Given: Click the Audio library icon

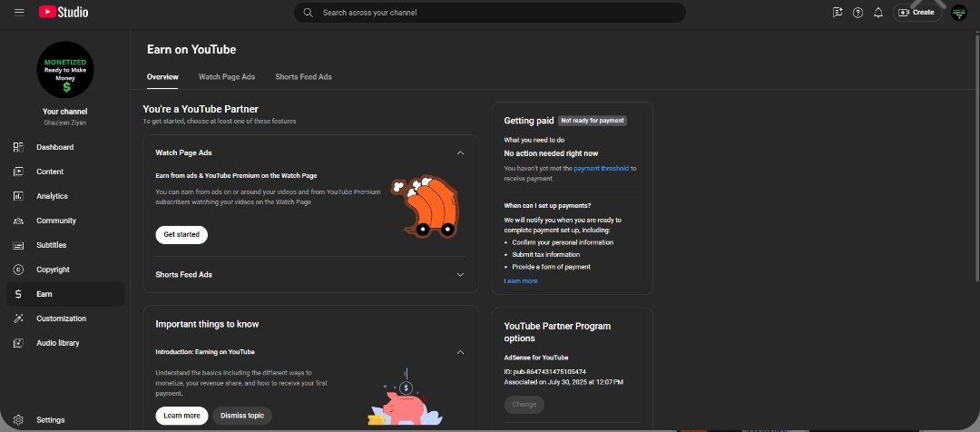Looking at the screenshot, I should coord(18,342).
